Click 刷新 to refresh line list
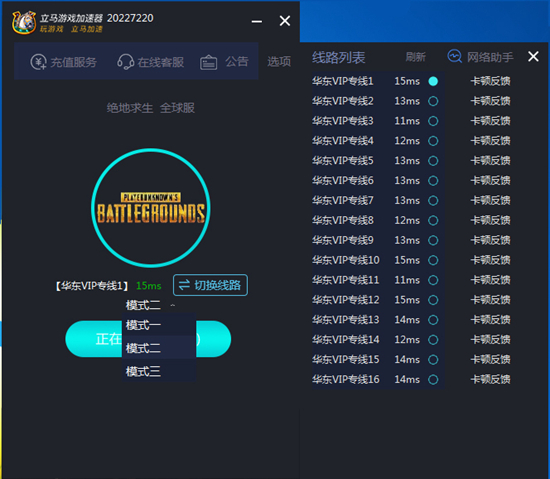Image resolution: width=550 pixels, height=479 pixels. [416, 57]
